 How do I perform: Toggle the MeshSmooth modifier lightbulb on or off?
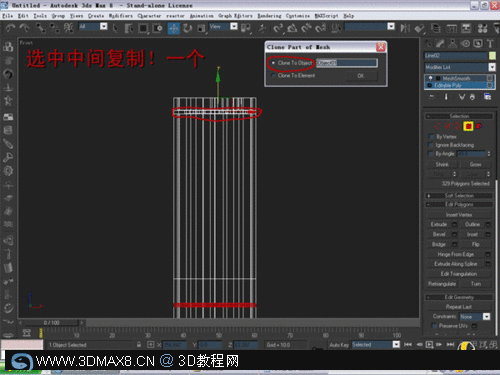pyautogui.click(x=430, y=78)
